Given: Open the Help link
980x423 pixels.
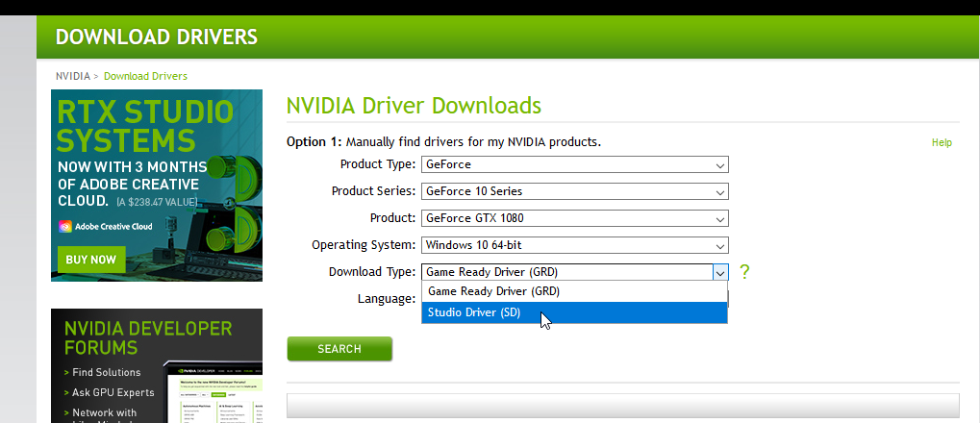Looking at the screenshot, I should (942, 142).
